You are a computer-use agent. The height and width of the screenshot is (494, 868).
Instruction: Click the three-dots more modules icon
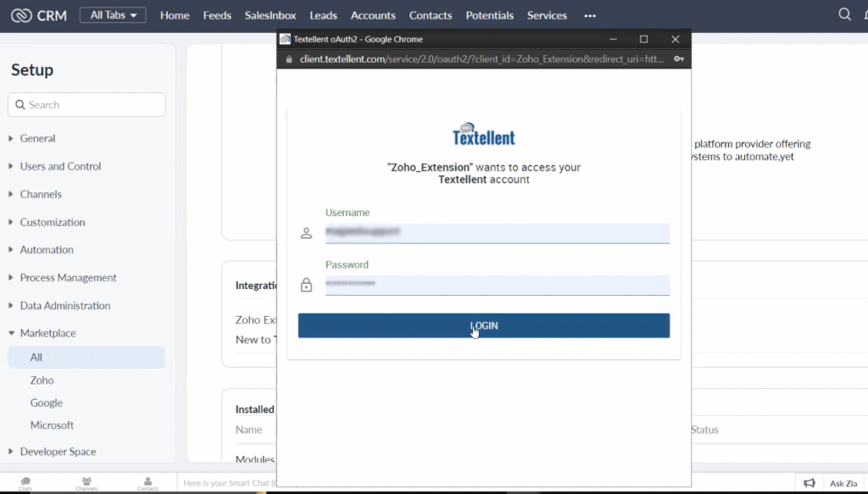(x=590, y=15)
